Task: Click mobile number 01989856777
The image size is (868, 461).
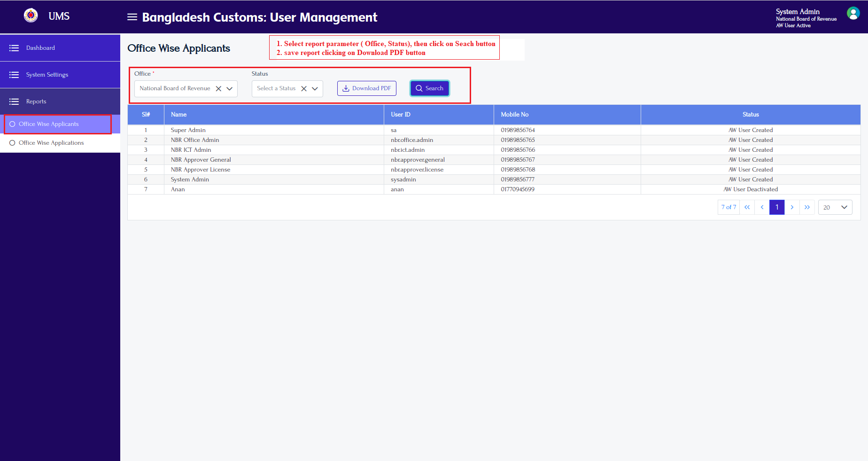Action: click(518, 180)
